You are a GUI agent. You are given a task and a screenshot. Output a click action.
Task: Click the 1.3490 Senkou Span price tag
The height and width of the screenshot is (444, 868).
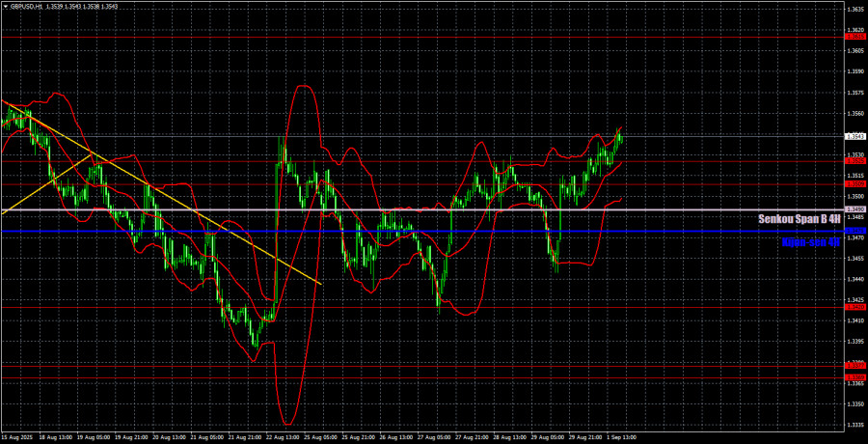click(854, 209)
